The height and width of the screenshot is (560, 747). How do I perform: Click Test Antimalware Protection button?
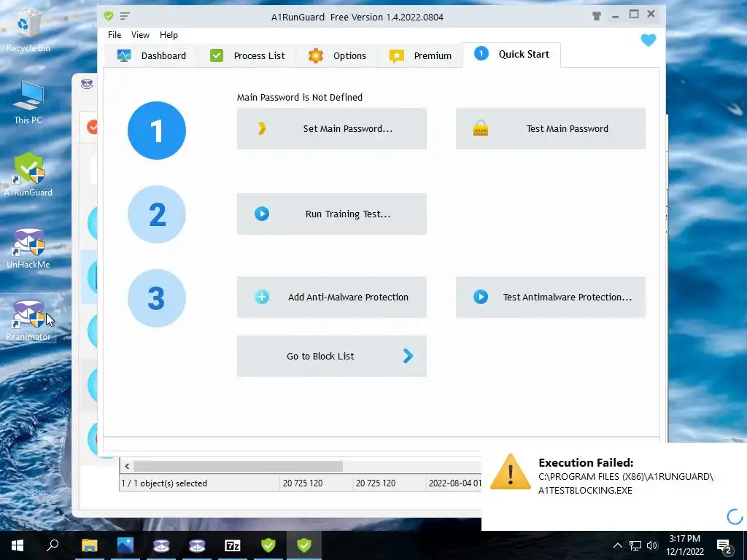click(550, 297)
